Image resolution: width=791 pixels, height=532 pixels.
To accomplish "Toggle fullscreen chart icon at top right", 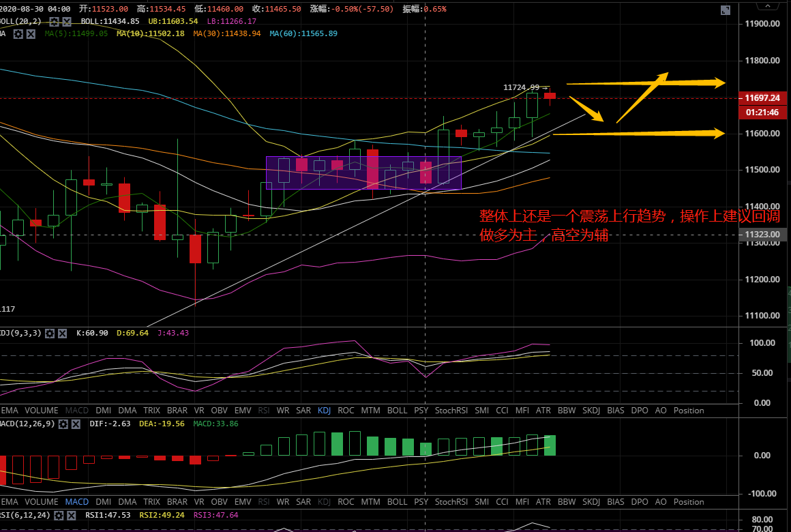I will click(726, 10).
